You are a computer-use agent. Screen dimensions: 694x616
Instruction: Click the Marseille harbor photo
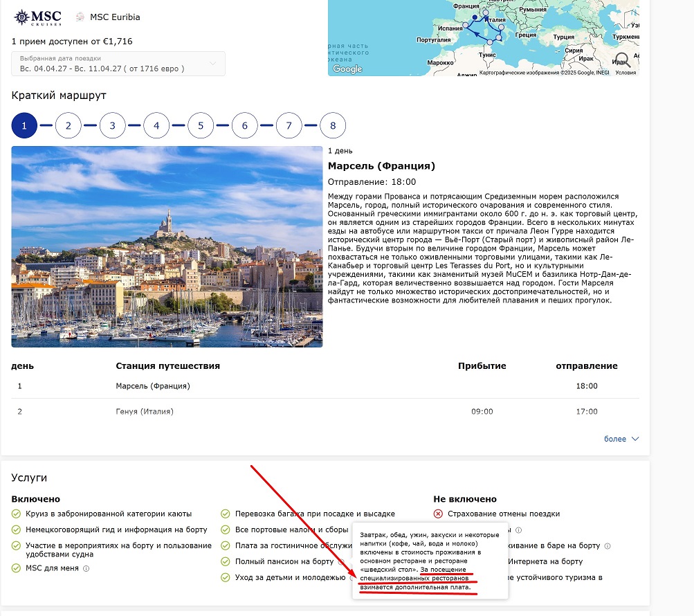click(167, 246)
